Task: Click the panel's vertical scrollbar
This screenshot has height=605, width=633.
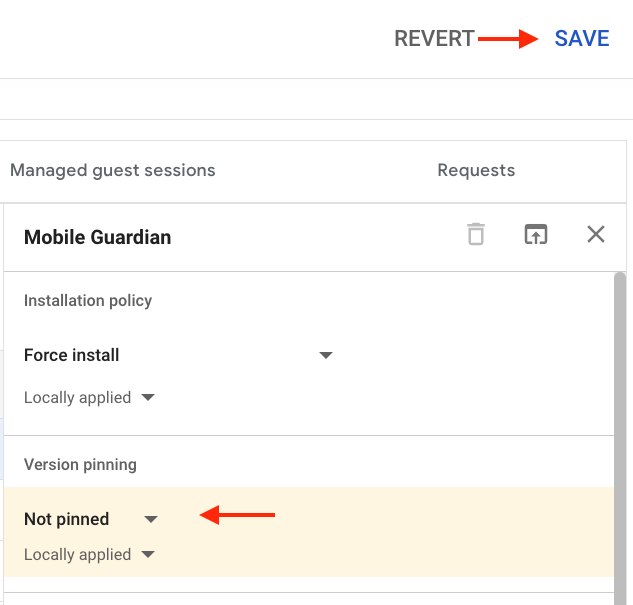Action: pos(620,438)
